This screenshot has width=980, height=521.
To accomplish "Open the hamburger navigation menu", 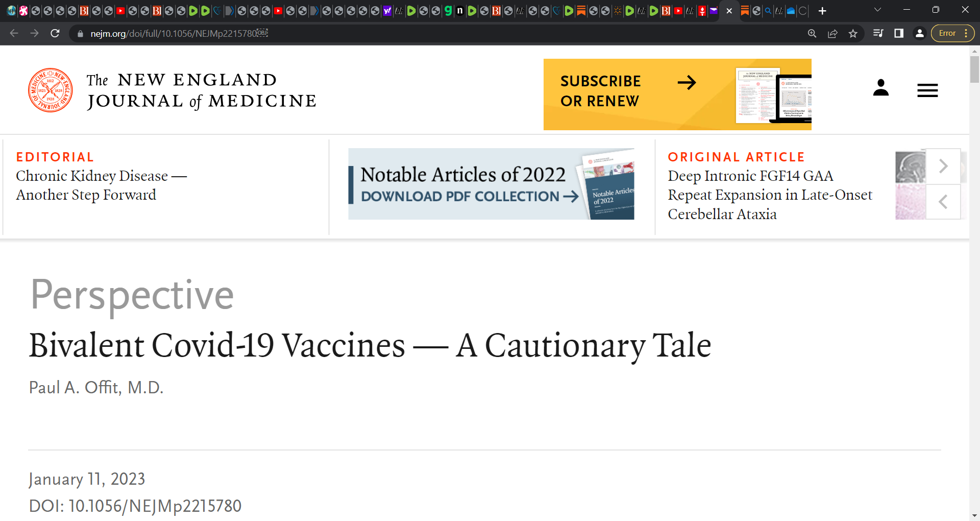I will coord(927,90).
